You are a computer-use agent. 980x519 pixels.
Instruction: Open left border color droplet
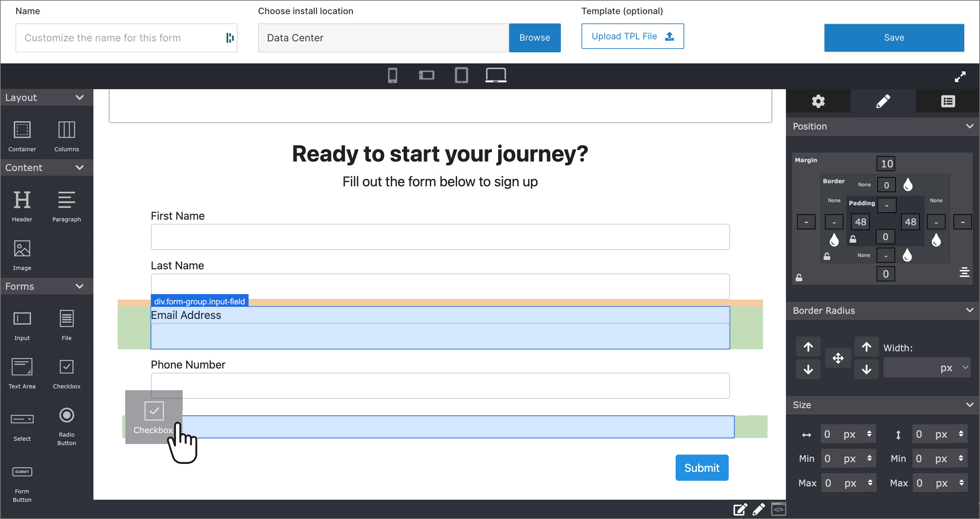834,240
